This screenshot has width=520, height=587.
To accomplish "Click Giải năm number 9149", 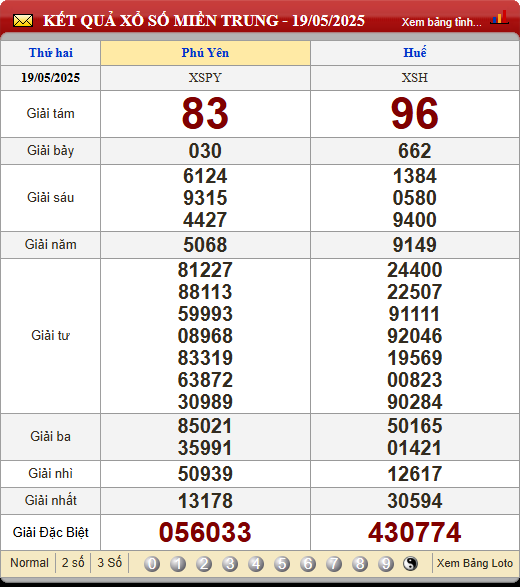I will click(415, 245).
